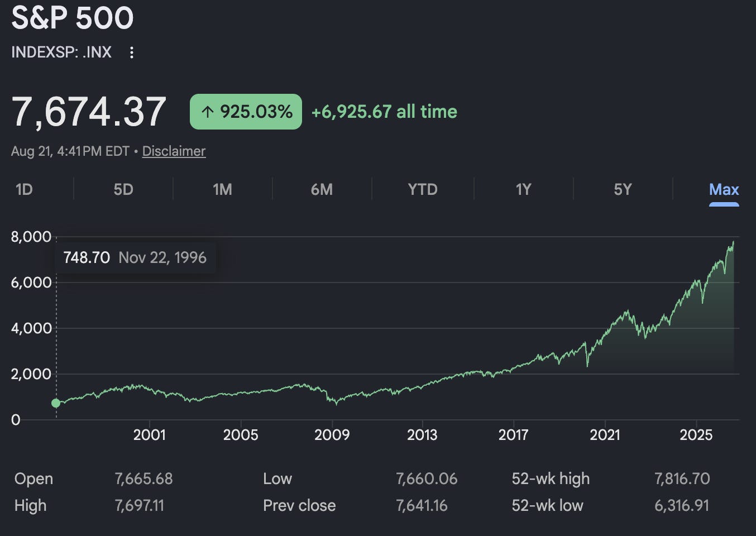Open the Disclaimer link
Viewport: 756px width, 536px height.
tap(174, 151)
